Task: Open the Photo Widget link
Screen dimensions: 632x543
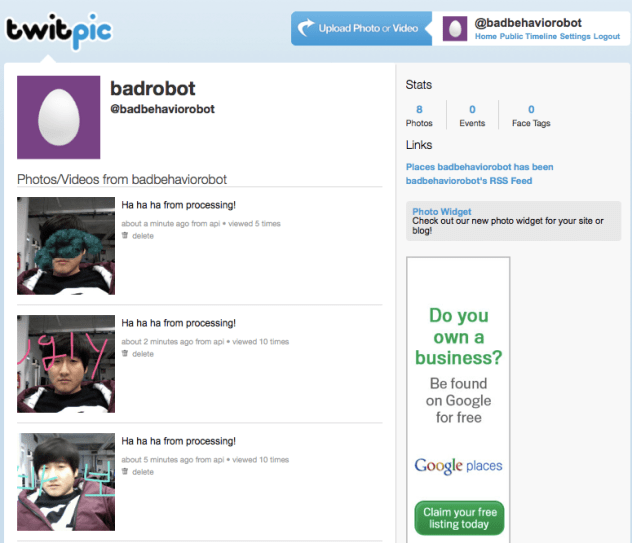Action: tap(441, 211)
